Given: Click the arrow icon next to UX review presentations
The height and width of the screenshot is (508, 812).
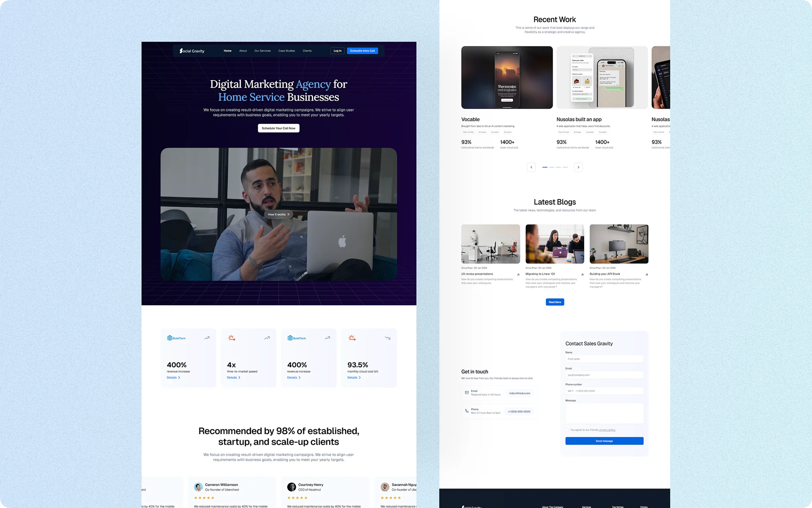Looking at the screenshot, I should coord(518,275).
